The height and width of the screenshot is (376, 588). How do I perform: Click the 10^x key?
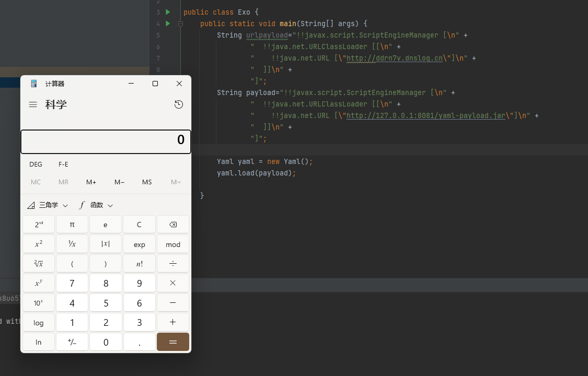[39, 302]
